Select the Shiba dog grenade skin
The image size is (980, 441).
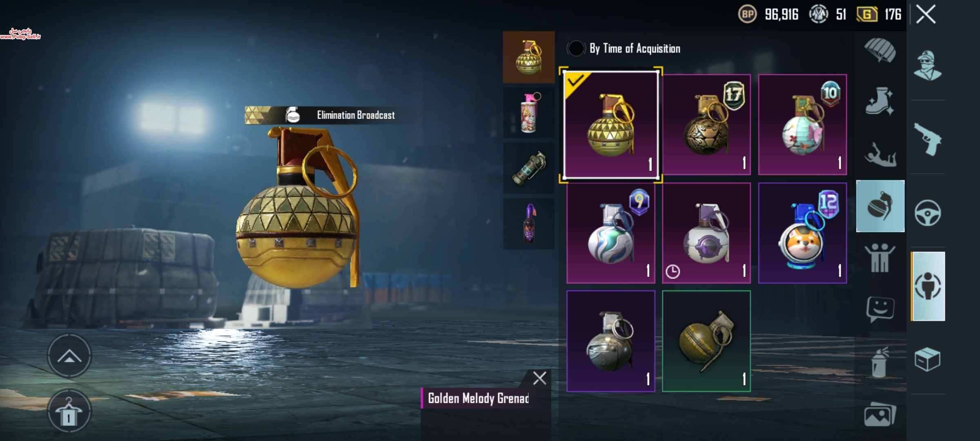(802, 233)
